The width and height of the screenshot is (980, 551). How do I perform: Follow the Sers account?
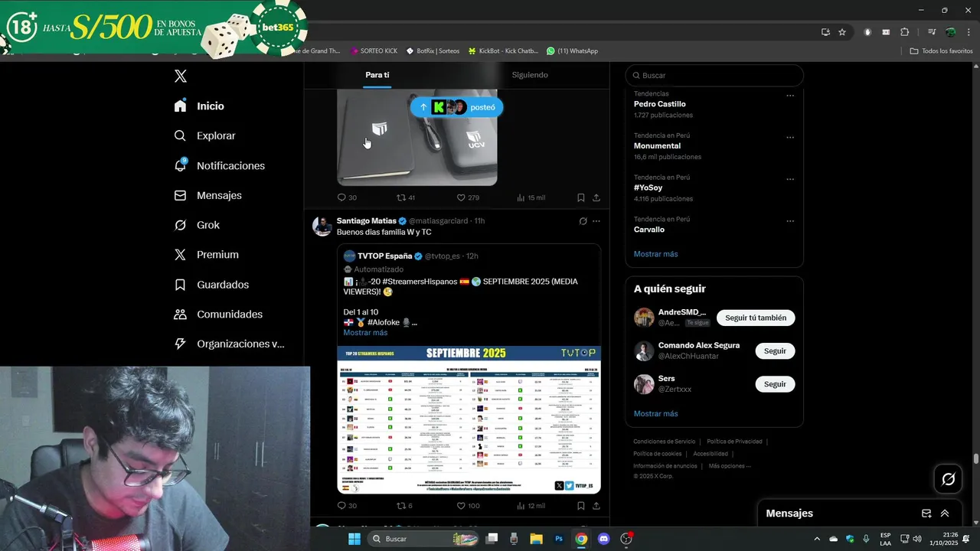pos(775,384)
